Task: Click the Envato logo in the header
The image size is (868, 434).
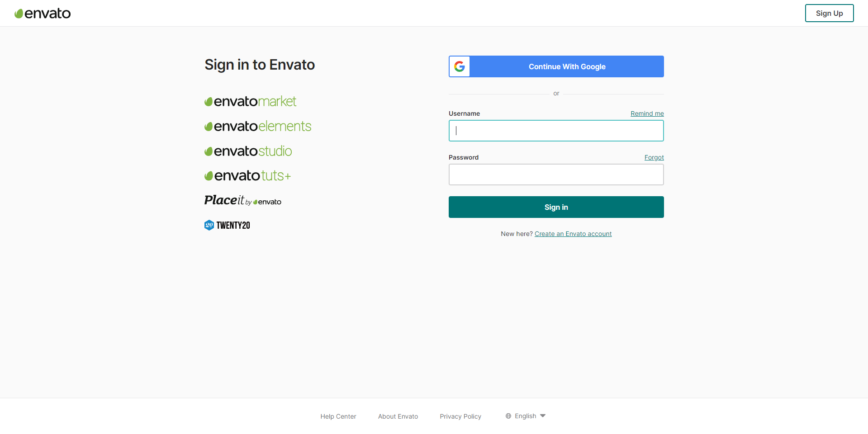Action: [x=43, y=13]
